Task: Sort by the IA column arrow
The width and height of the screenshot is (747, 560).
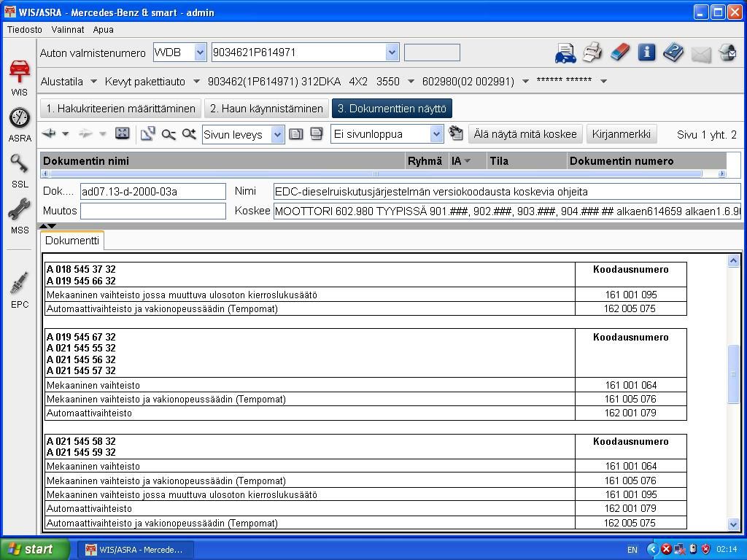Action: point(468,161)
